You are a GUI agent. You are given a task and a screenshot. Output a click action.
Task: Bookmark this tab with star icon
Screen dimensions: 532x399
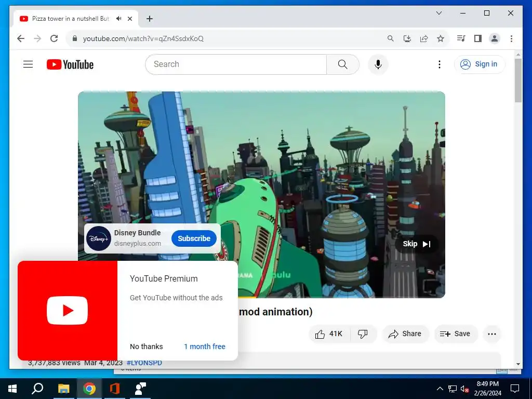441,38
